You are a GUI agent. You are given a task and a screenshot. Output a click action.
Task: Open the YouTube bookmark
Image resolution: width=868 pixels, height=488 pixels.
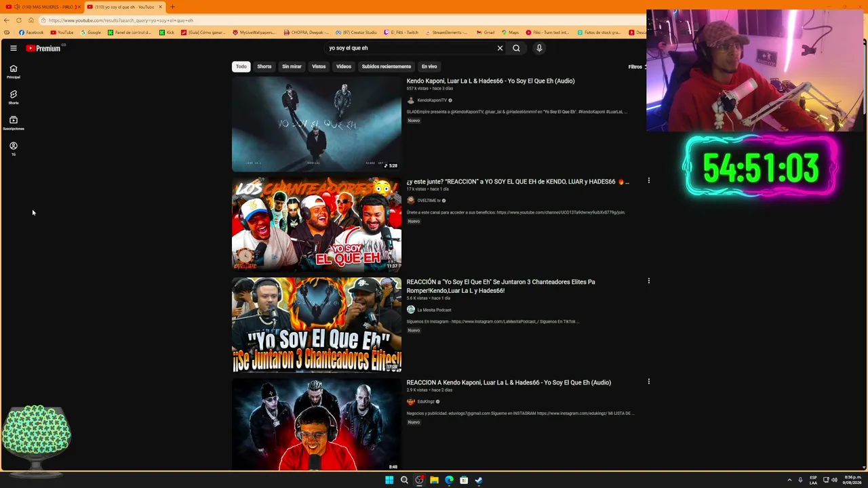tap(62, 33)
